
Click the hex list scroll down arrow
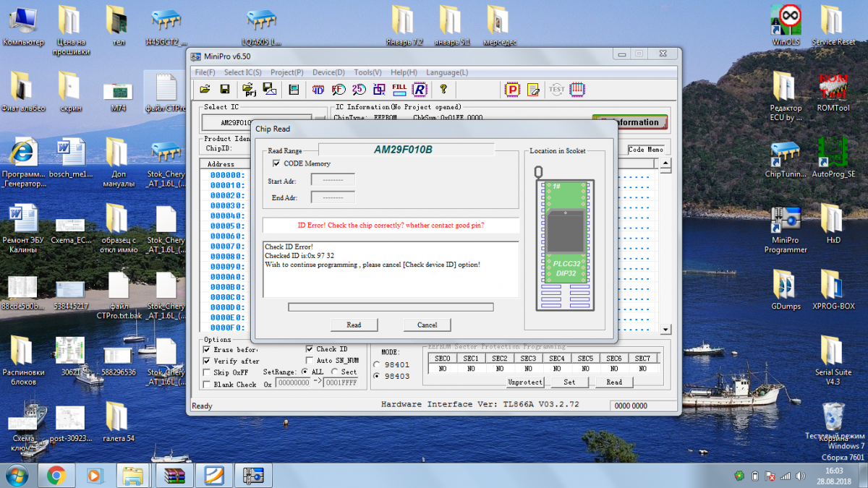[666, 330]
